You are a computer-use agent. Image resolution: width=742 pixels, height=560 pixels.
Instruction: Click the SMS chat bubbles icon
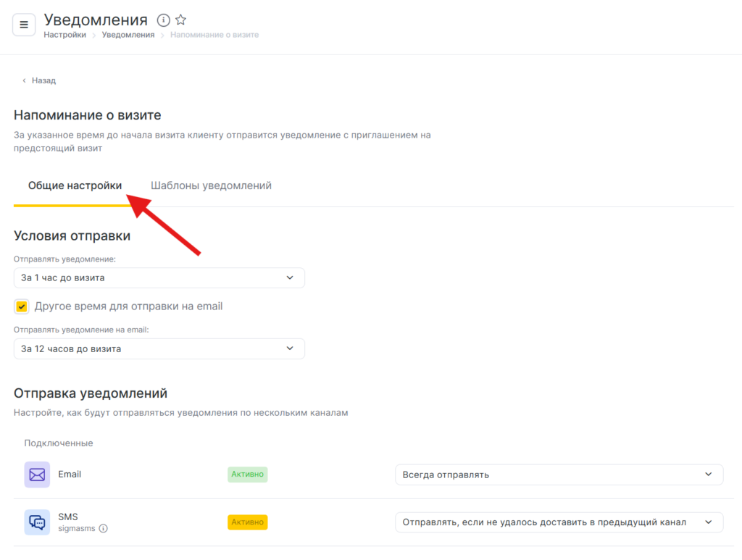tap(37, 522)
